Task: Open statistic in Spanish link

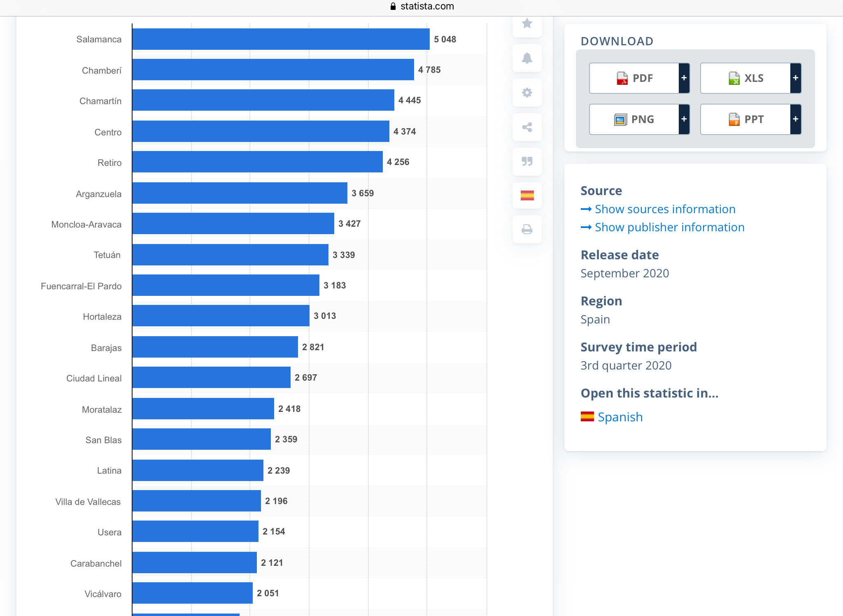Action: [x=619, y=417]
